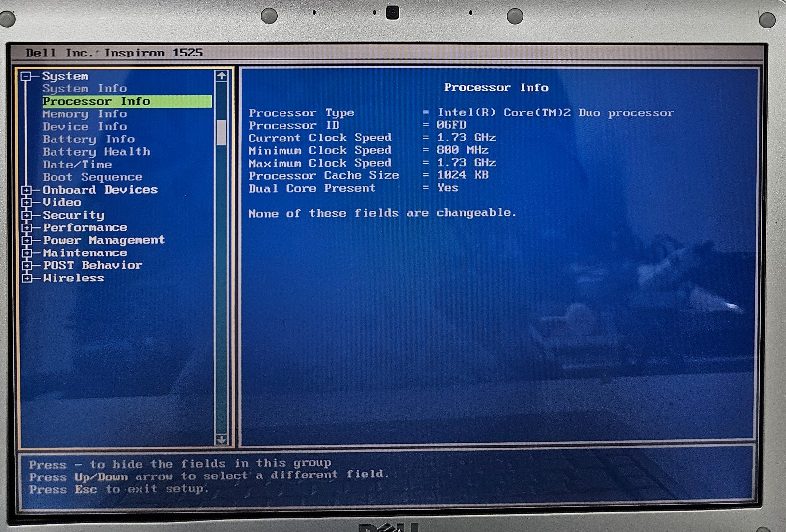Select the Onboard Devices label
This screenshot has height=532, width=786.
point(100,190)
